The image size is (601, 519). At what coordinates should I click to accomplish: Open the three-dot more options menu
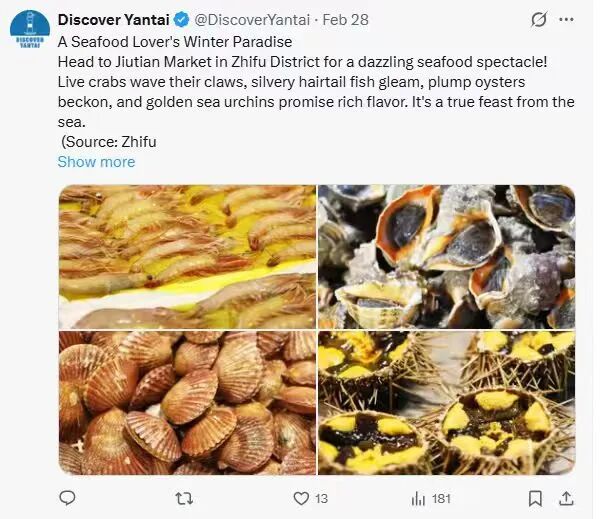point(567,19)
